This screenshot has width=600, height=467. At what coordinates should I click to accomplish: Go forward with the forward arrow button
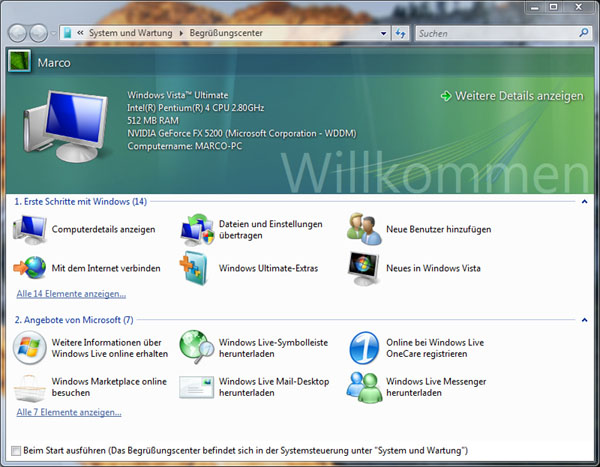click(x=39, y=33)
